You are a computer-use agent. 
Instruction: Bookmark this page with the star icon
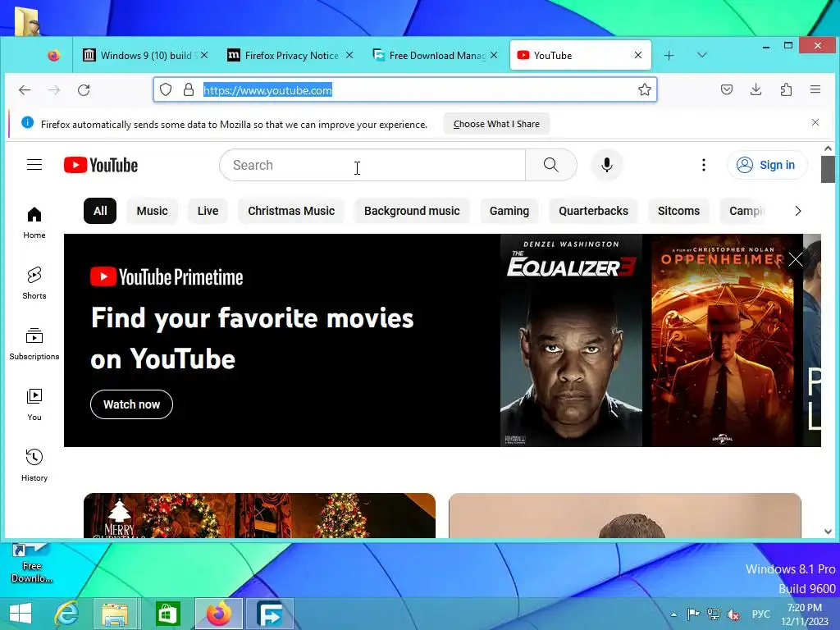click(x=645, y=89)
